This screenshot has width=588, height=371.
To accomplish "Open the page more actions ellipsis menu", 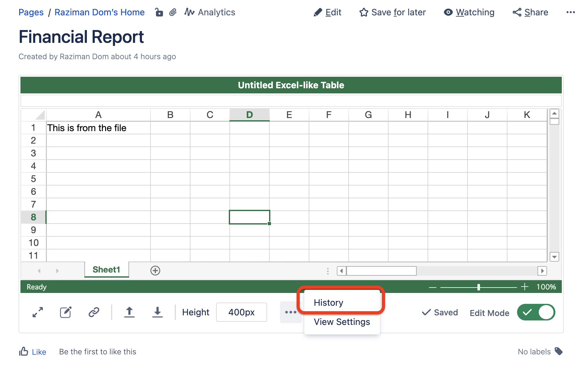I will coord(570,12).
